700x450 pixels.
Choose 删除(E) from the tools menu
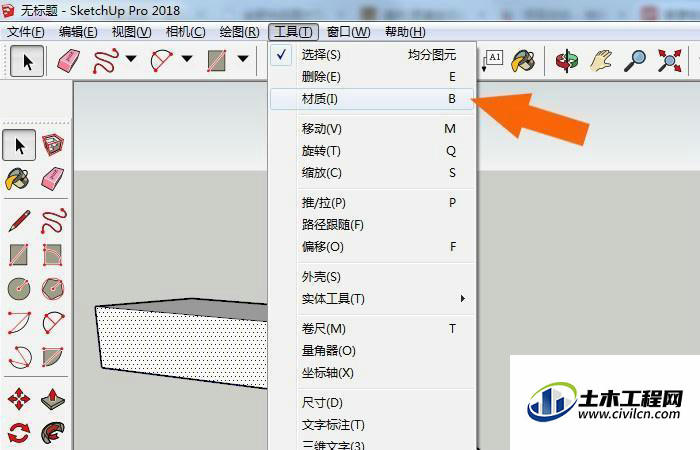point(371,77)
